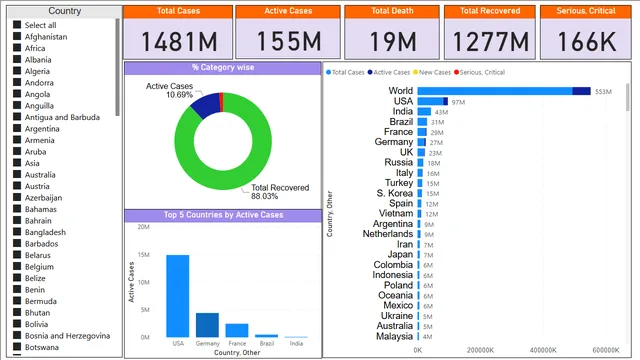
Task: Click the % Category wise title
Action: pyautogui.click(x=223, y=68)
